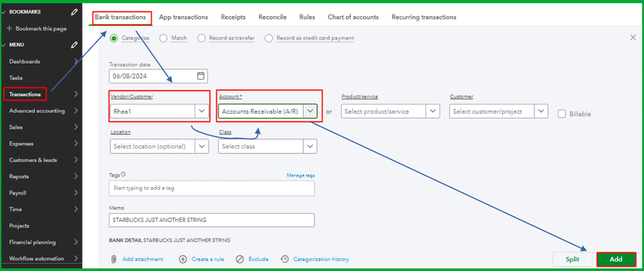Viewport: 644px width, 271px height.
Task: Close the transaction detail panel
Action: [633, 37]
